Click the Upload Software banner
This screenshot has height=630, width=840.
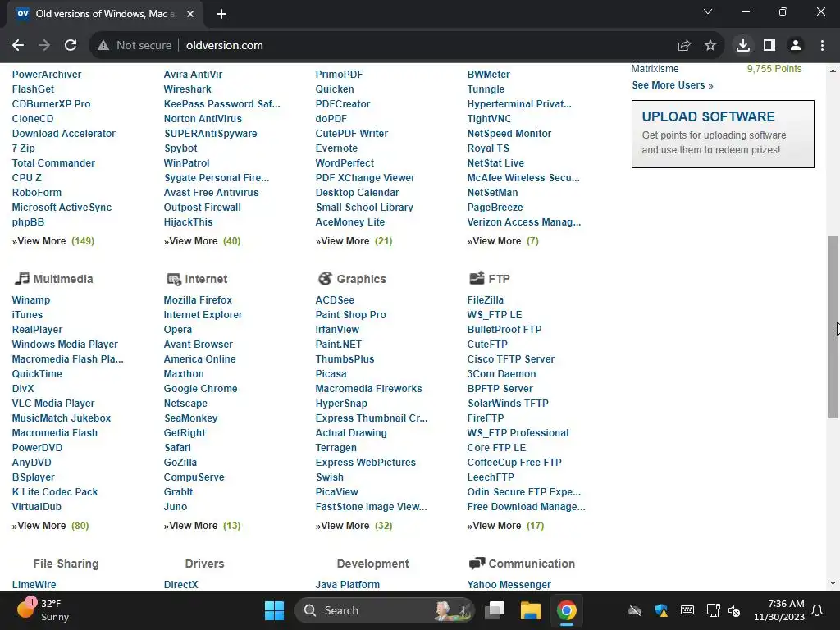723,134
